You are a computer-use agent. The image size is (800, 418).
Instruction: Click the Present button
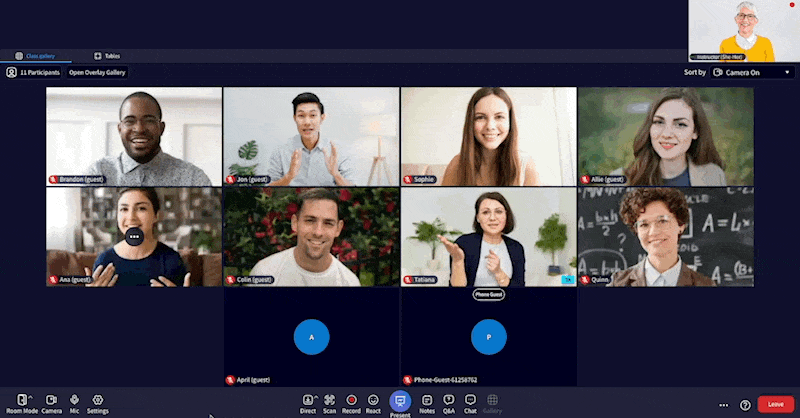(400, 401)
